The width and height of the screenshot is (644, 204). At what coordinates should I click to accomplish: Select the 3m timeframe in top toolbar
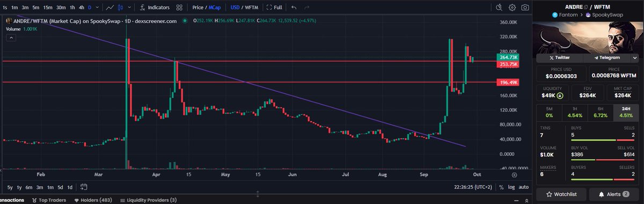[x=25, y=7]
